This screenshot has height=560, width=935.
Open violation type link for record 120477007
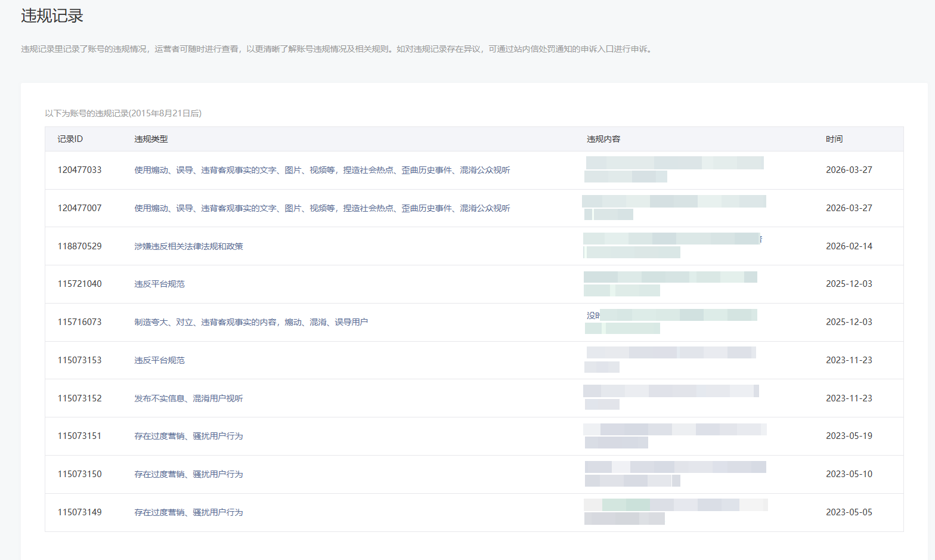[x=322, y=208]
